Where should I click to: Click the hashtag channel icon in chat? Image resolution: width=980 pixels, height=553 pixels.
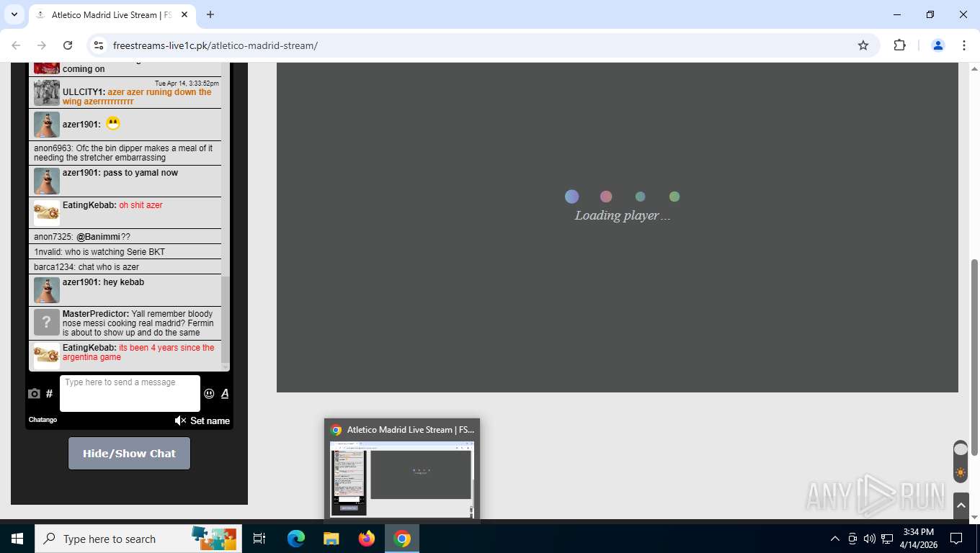[x=49, y=394]
